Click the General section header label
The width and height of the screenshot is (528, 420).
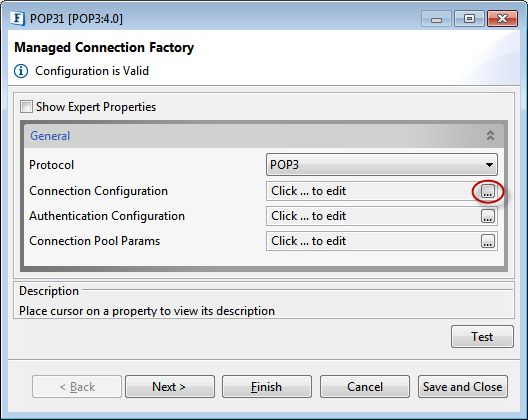(x=50, y=136)
